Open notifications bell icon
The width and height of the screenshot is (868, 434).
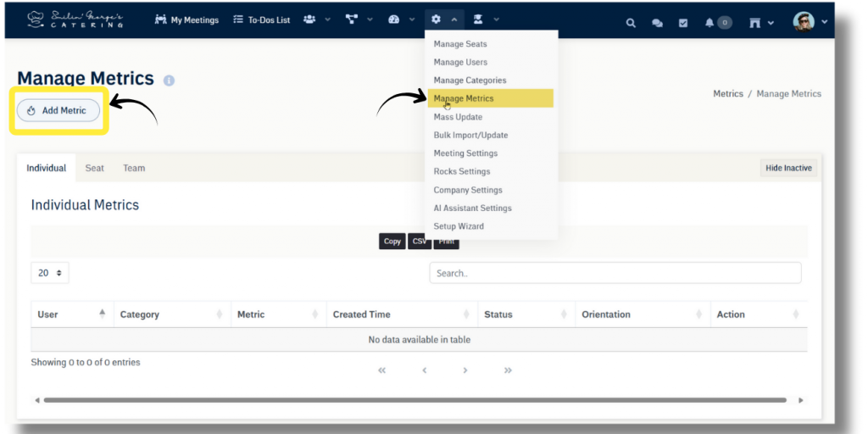point(710,23)
